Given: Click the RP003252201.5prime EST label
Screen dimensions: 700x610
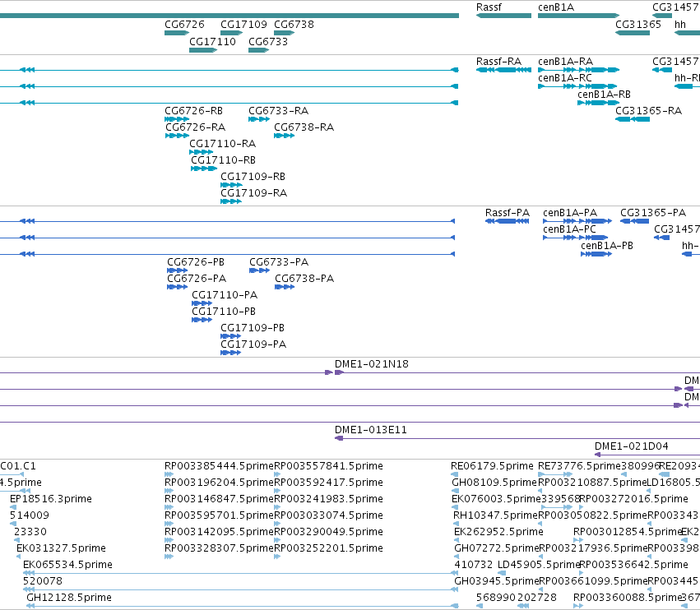Looking at the screenshot, I should pyautogui.click(x=328, y=548).
